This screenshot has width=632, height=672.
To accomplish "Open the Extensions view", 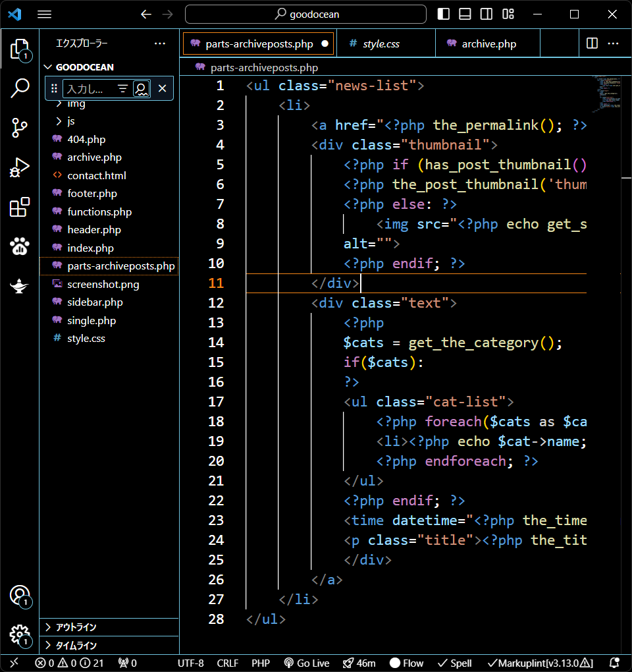I will [x=20, y=208].
